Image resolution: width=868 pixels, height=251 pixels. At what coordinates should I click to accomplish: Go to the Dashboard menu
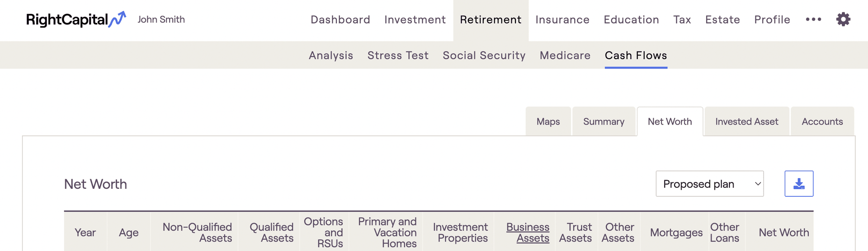coord(340,20)
